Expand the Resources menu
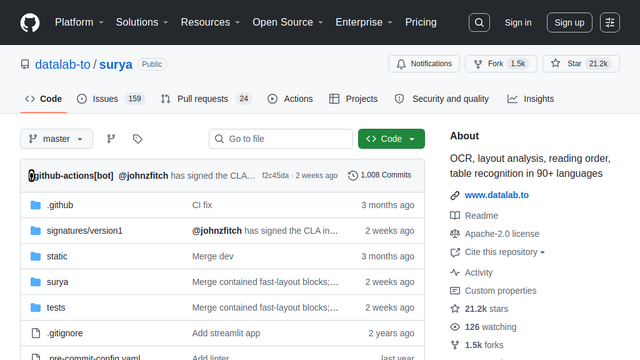Screen dimensions: 640x360 [210, 22]
